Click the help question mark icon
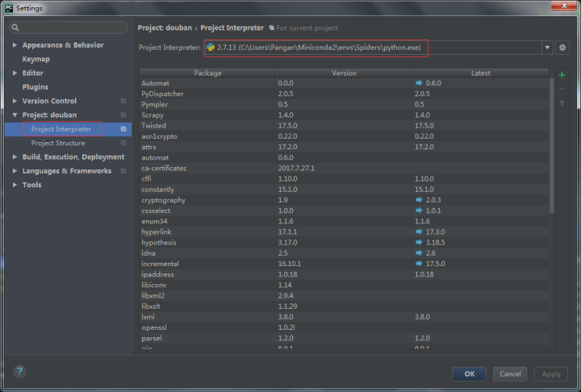The image size is (581, 392). coord(19,372)
